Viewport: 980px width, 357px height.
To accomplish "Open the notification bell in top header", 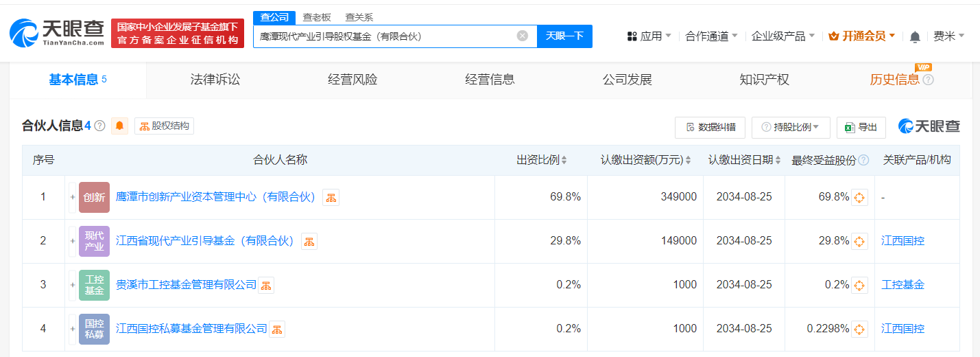I will point(915,36).
